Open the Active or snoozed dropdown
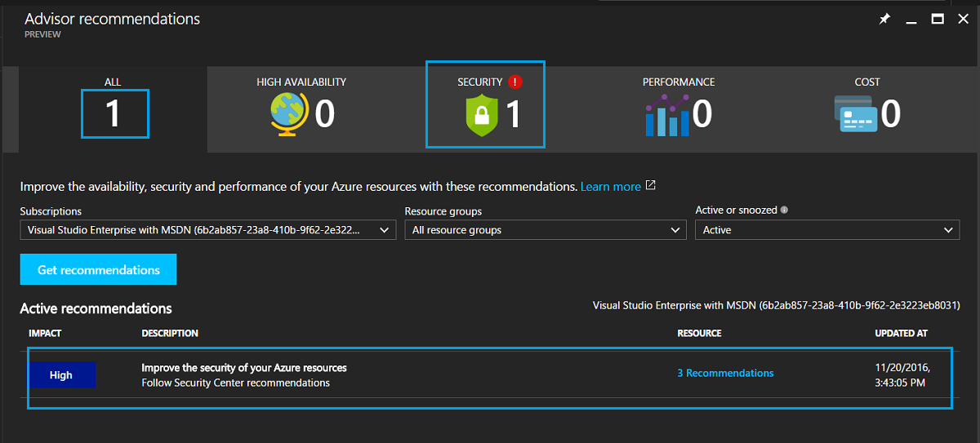The image size is (980, 443). click(826, 230)
